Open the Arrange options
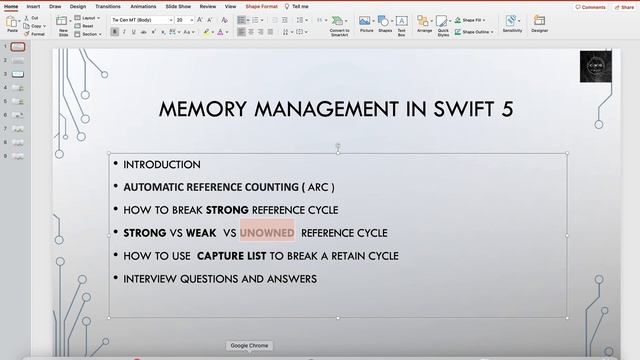Viewport: 640px width, 360px height. (x=424, y=24)
